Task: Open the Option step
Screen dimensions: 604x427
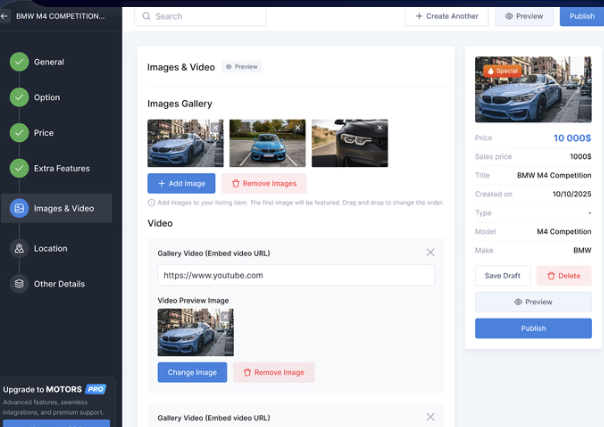Action: pyautogui.click(x=47, y=97)
